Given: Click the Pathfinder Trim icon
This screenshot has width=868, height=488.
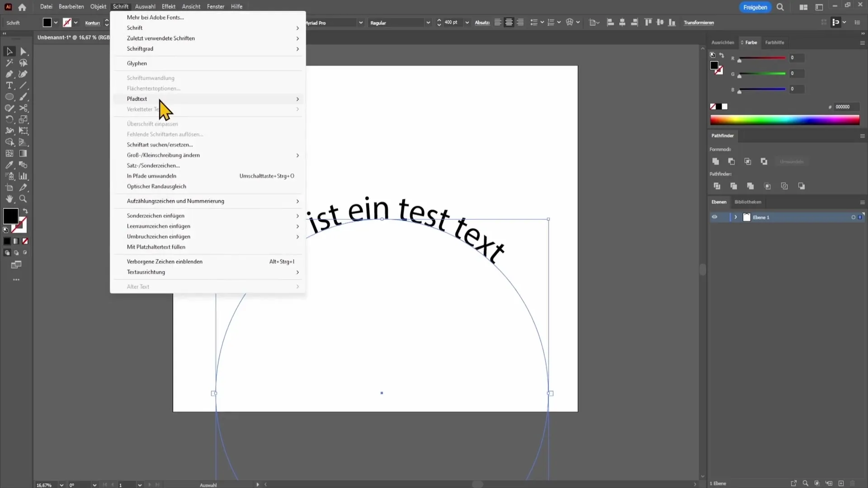Looking at the screenshot, I should [734, 186].
